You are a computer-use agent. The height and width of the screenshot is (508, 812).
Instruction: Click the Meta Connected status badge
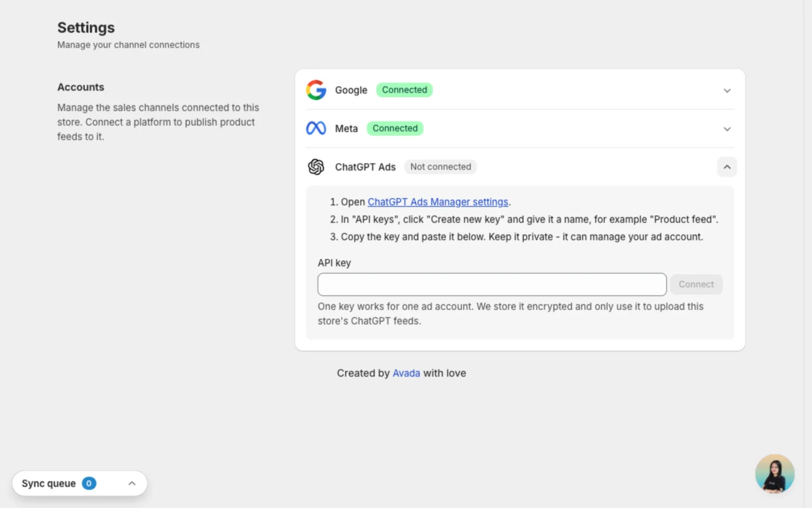point(395,128)
